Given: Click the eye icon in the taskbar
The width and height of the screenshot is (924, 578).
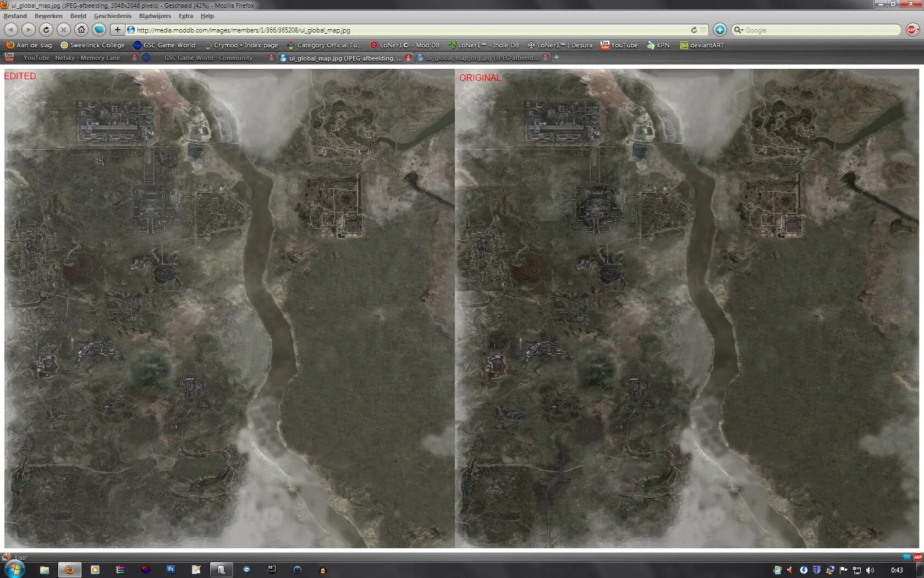Looking at the screenshot, I should click(x=246, y=570).
